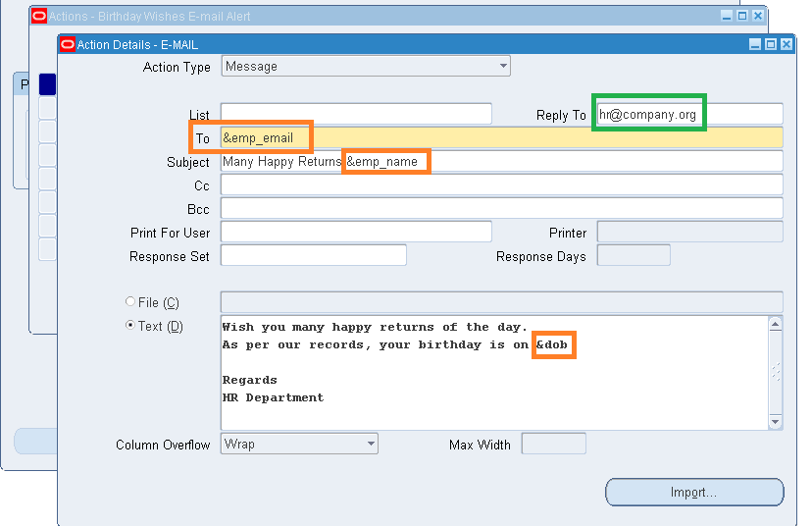The width and height of the screenshot is (812, 526).
Task: Click the Oracle icon in Action Details title bar
Action: click(68, 44)
